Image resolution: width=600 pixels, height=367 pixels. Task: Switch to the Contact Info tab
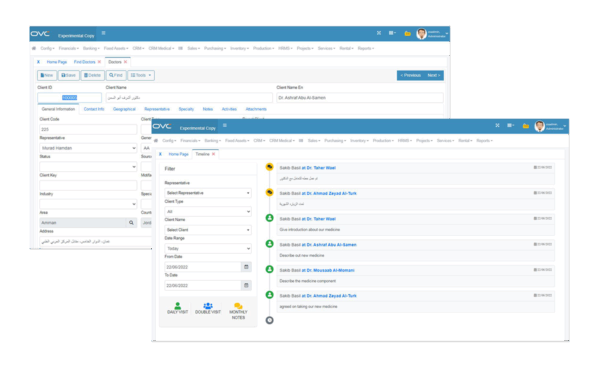coord(94,109)
